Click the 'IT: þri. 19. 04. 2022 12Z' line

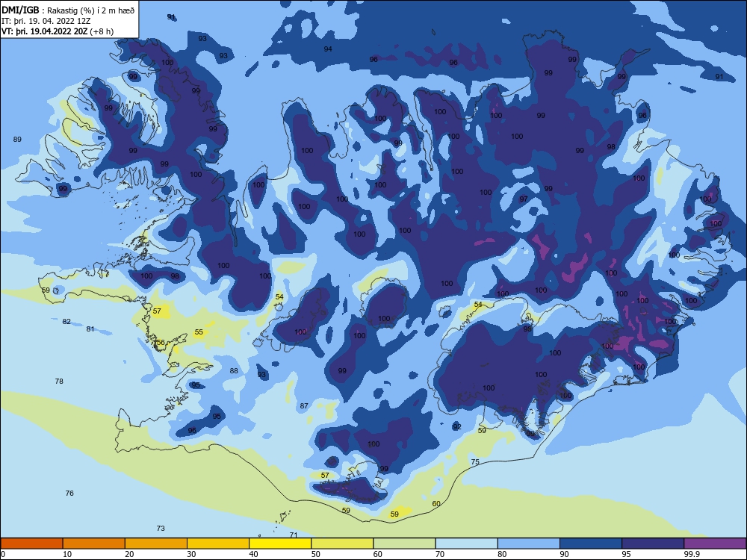tap(46, 21)
